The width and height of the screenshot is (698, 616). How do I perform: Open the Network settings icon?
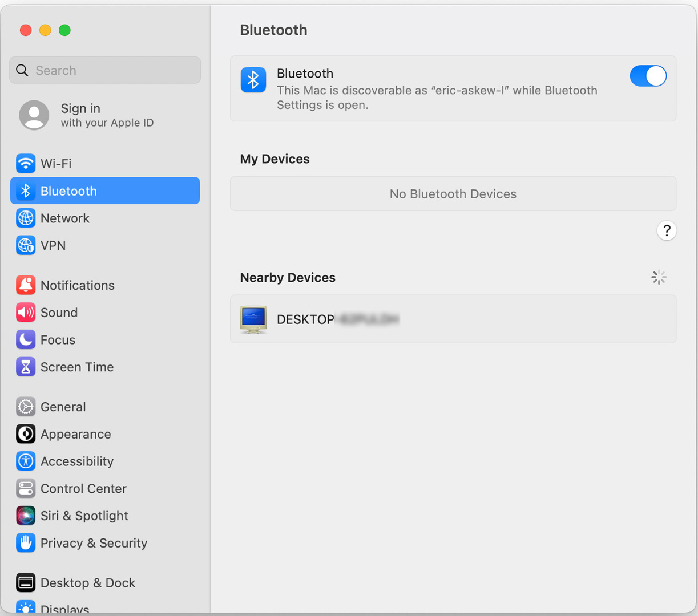(26, 218)
